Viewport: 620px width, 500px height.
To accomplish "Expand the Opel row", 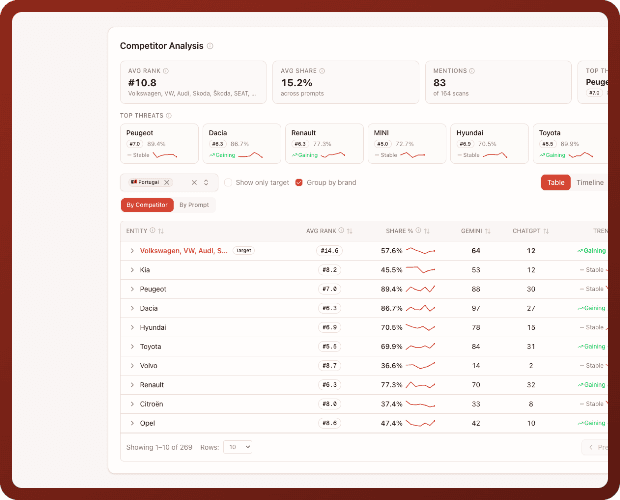I will (x=132, y=423).
